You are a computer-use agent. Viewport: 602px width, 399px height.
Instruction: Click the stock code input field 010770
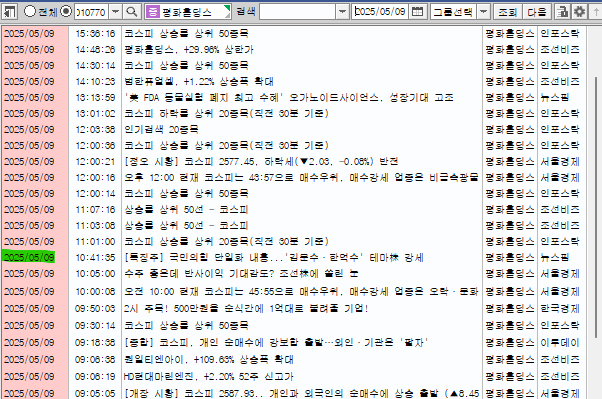pyautogui.click(x=91, y=12)
